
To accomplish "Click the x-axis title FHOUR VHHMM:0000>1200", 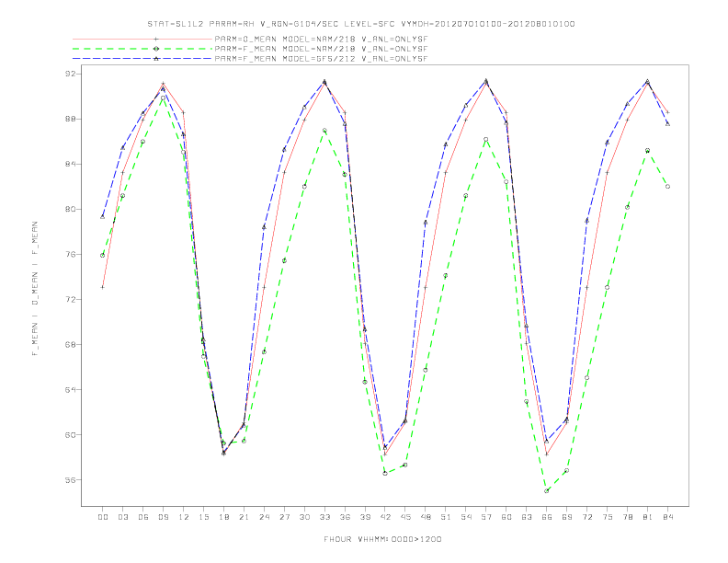I will [382, 539].
